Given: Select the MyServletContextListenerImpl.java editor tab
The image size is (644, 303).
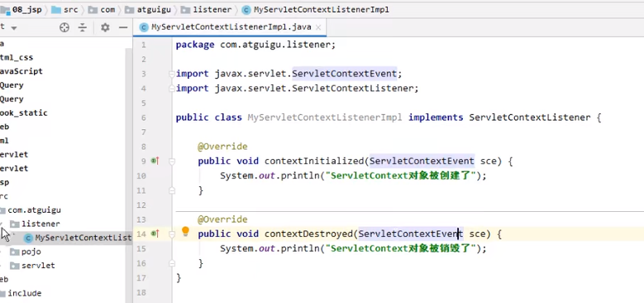Looking at the screenshot, I should pos(231,27).
